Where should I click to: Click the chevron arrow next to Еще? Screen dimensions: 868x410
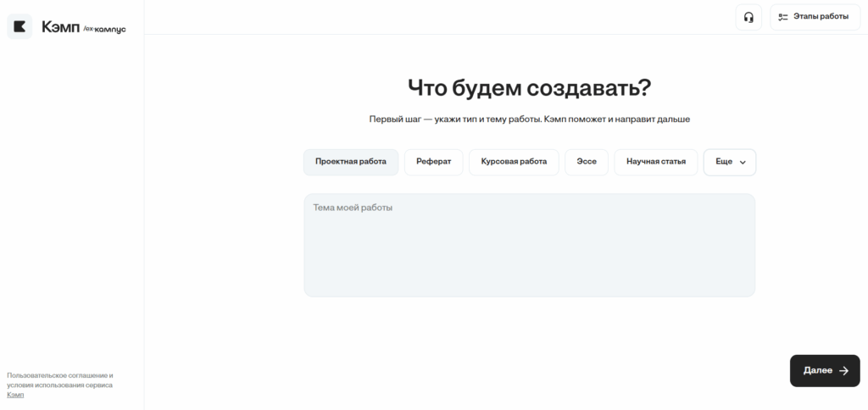coord(743,163)
